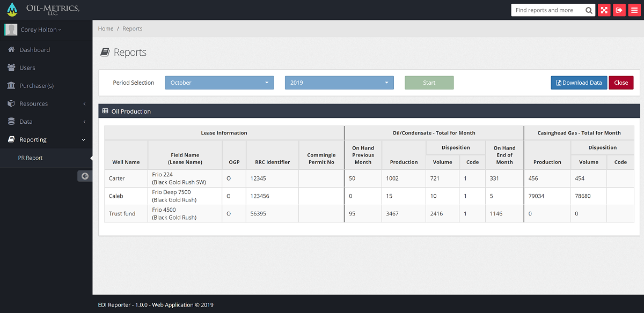This screenshot has height=313, width=644.
Task: Open the October month dropdown
Action: tap(219, 83)
